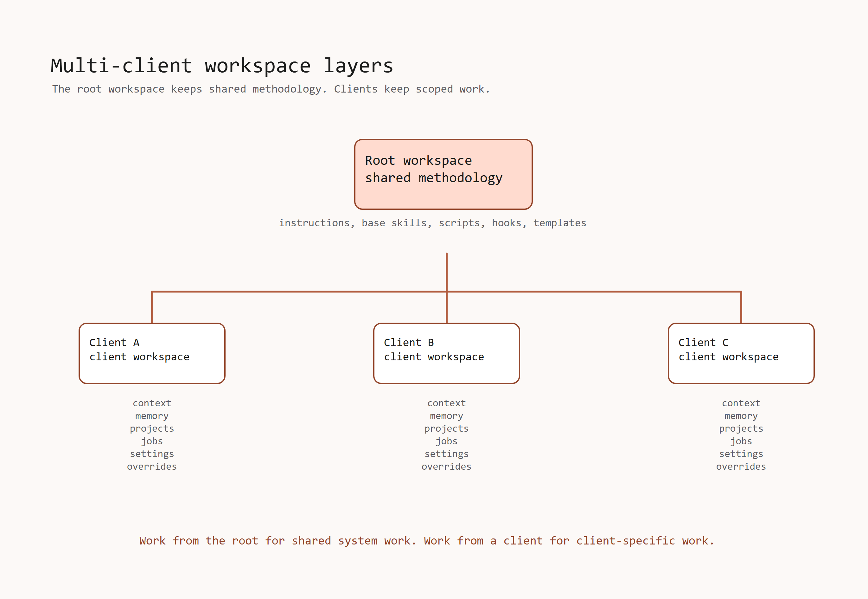Viewport: 868px width, 599px height.
Task: Select the Client C workspace box
Action: coord(741,353)
